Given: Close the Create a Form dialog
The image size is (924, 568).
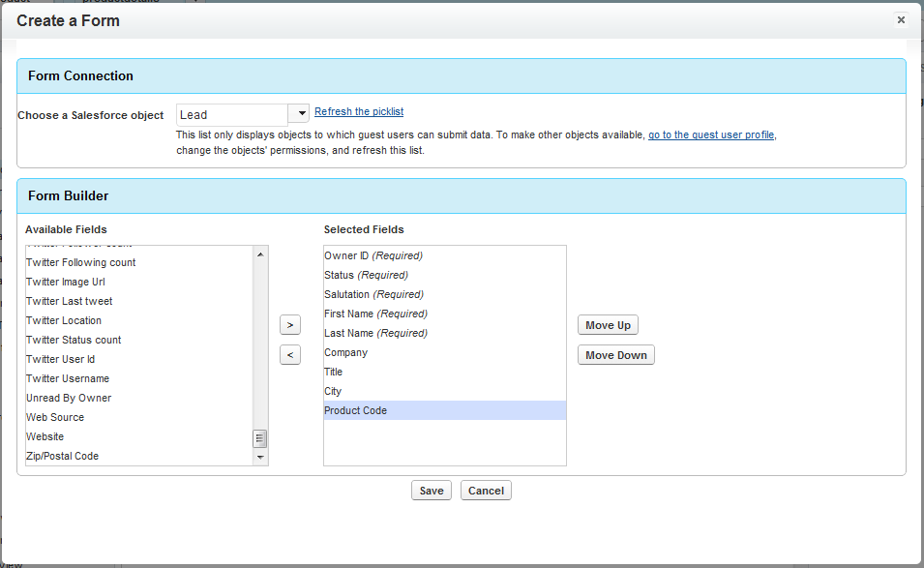Looking at the screenshot, I should click(901, 19).
